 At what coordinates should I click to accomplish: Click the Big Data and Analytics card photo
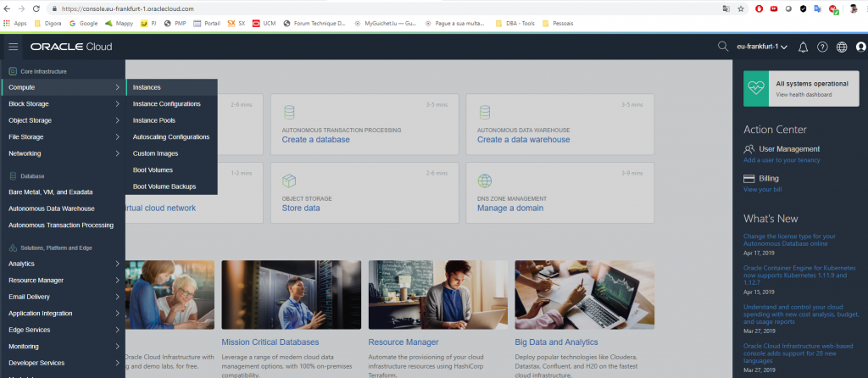(585, 295)
